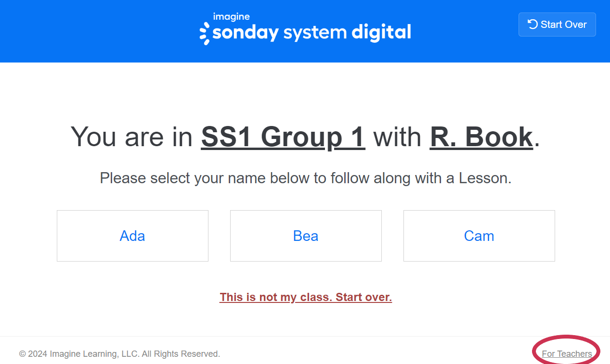Click the "sonday system digital" wordmark
610x364 pixels.
pos(311,33)
